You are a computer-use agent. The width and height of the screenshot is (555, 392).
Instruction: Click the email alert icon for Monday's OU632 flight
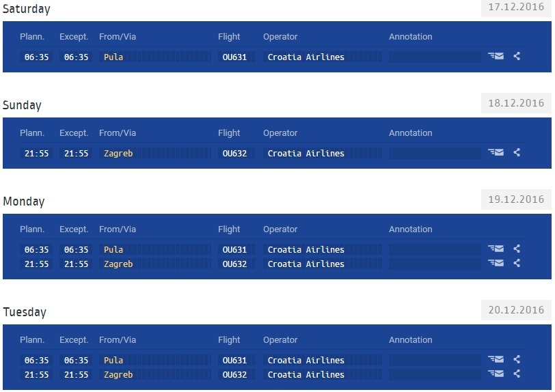tap(496, 264)
